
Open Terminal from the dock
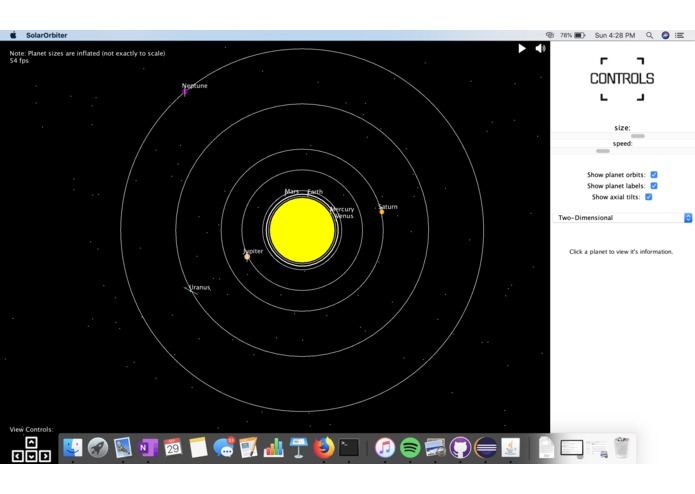point(349,447)
